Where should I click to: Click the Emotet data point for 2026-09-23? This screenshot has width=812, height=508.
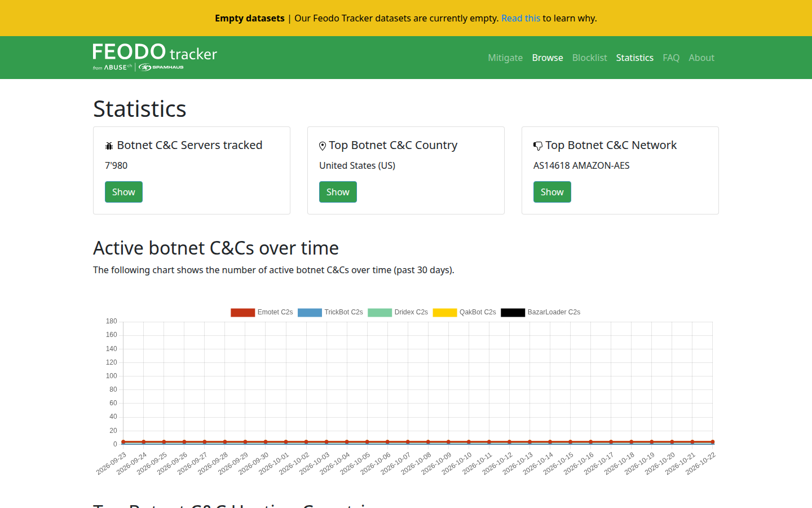pos(123,442)
